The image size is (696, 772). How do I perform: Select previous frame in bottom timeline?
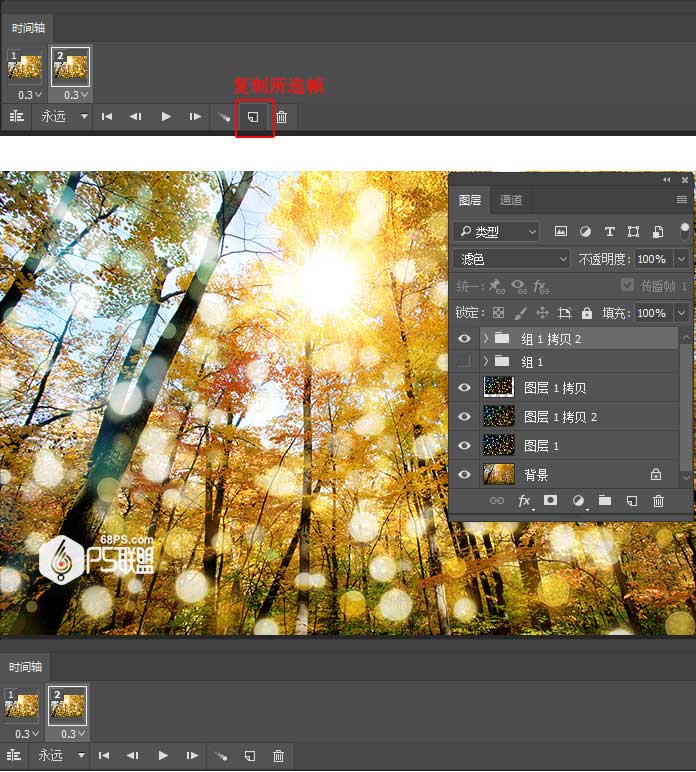click(132, 755)
